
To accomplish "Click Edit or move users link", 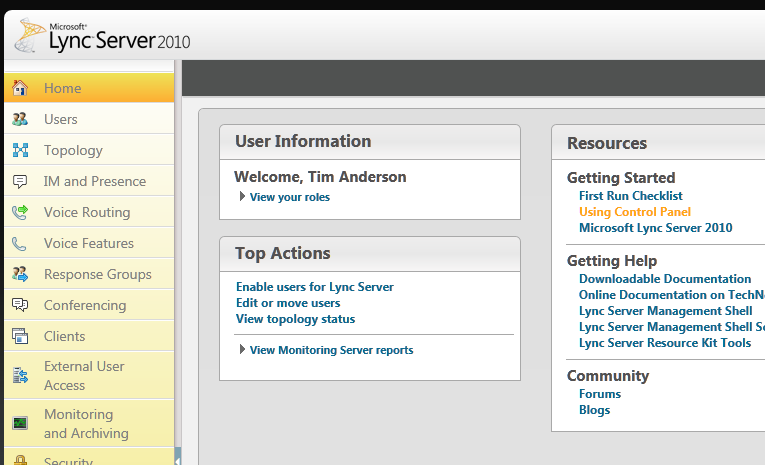I will (x=288, y=303).
